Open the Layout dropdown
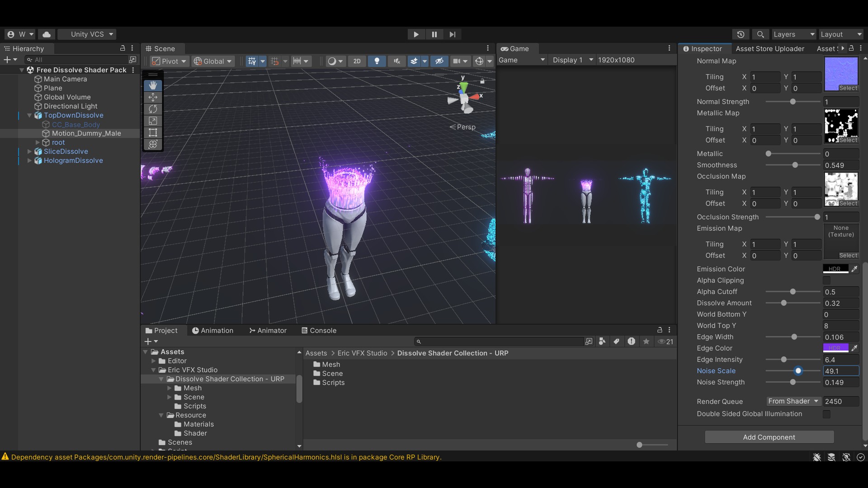 pyautogui.click(x=841, y=34)
